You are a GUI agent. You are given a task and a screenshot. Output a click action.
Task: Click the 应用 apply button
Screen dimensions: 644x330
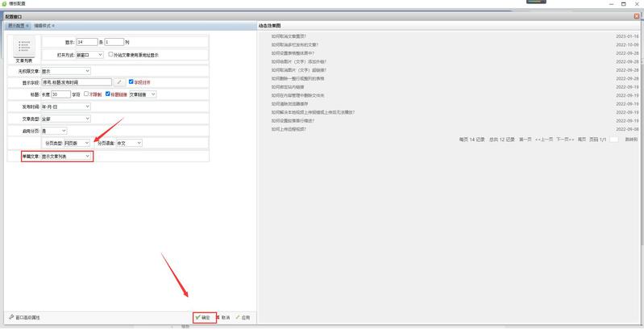click(x=243, y=318)
